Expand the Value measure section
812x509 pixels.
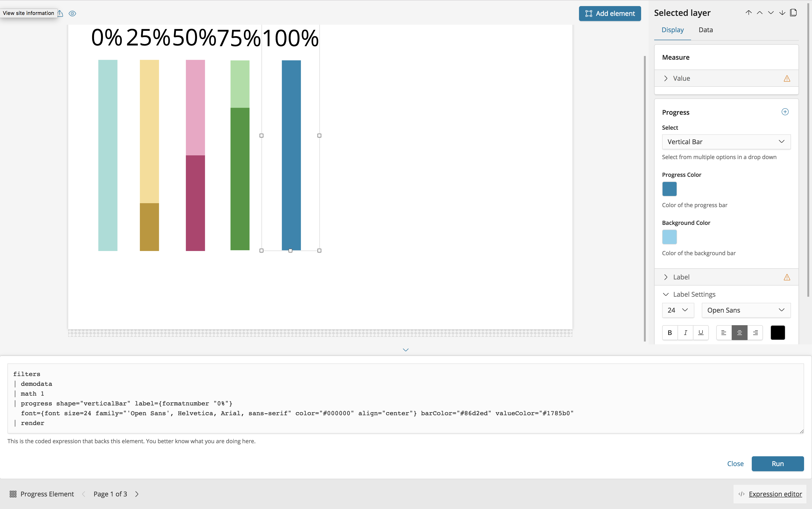[x=681, y=78]
